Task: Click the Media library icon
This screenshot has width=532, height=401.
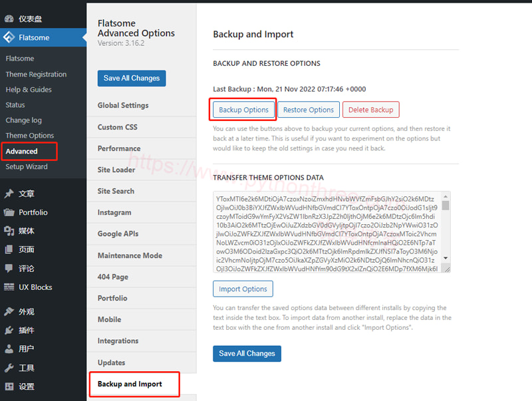Action: [9, 231]
